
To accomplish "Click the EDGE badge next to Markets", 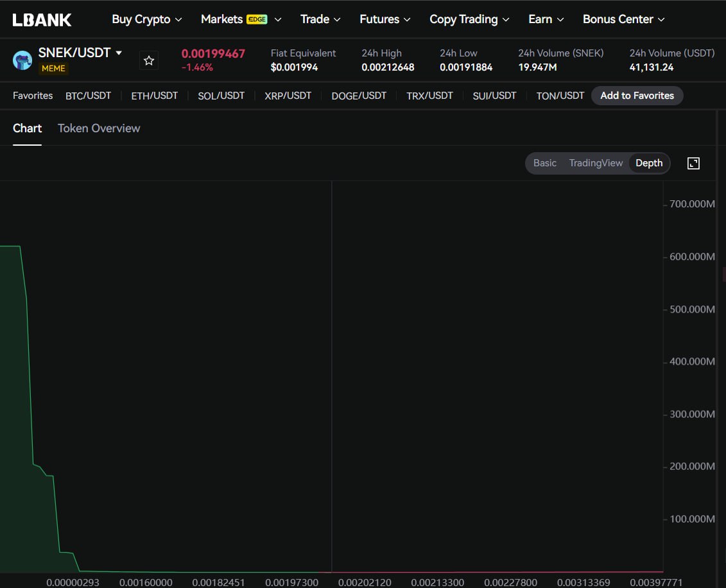I will click(x=257, y=19).
